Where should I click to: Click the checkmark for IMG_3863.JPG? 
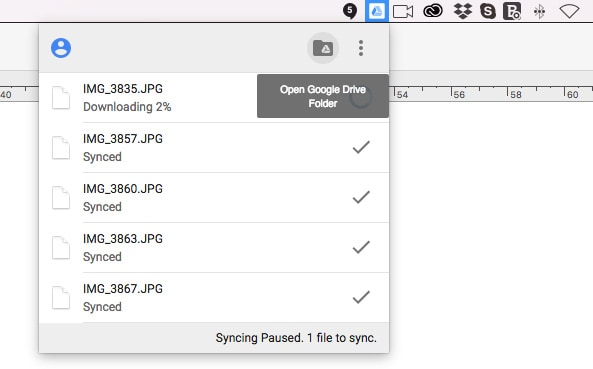[x=361, y=247]
